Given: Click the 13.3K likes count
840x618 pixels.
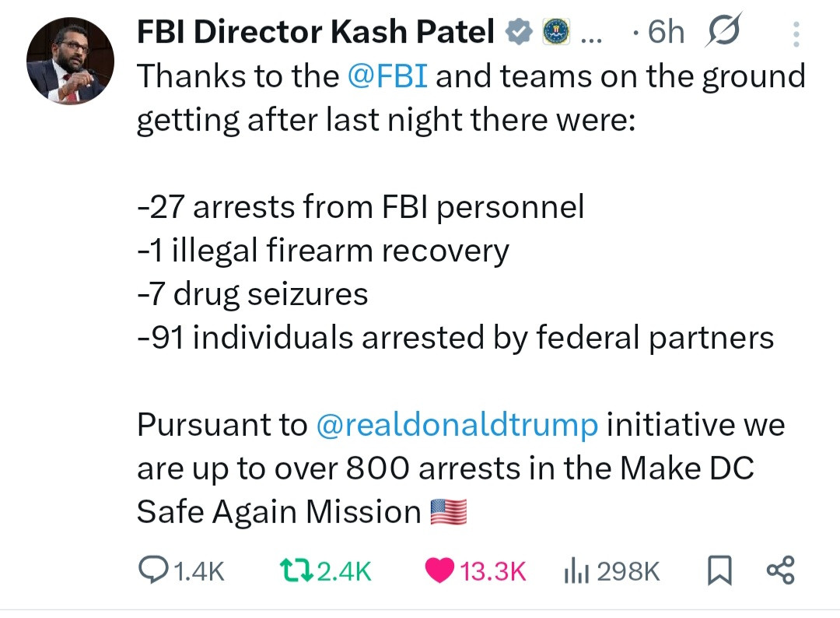Looking at the screenshot, I should 493,572.
